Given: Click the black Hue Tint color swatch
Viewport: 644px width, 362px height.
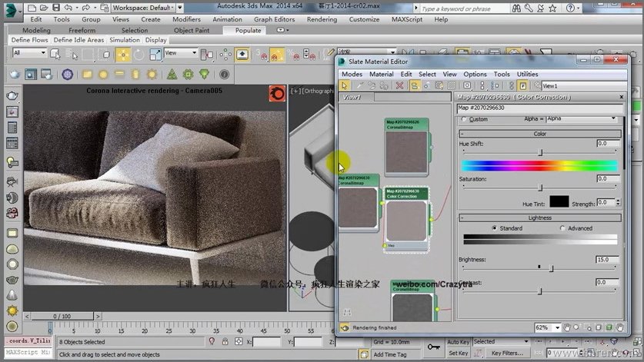Looking at the screenshot, I should 559,201.
